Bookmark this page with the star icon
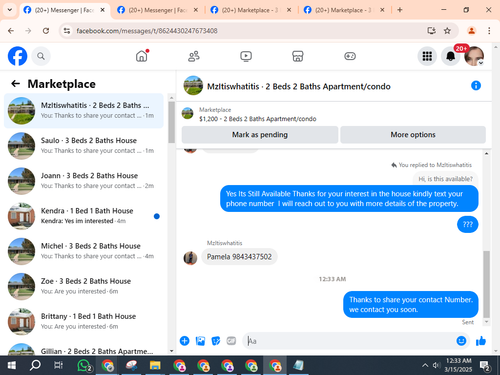 pyautogui.click(x=447, y=31)
